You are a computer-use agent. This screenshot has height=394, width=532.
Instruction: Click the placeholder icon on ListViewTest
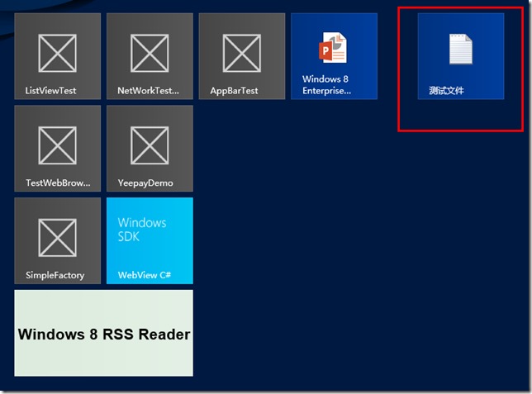pyautogui.click(x=57, y=53)
